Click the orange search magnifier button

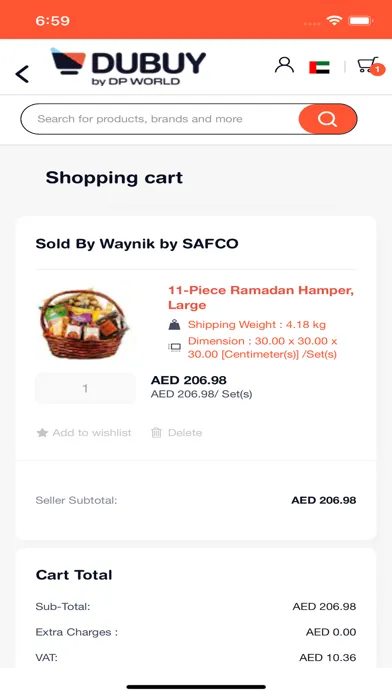pyautogui.click(x=328, y=119)
